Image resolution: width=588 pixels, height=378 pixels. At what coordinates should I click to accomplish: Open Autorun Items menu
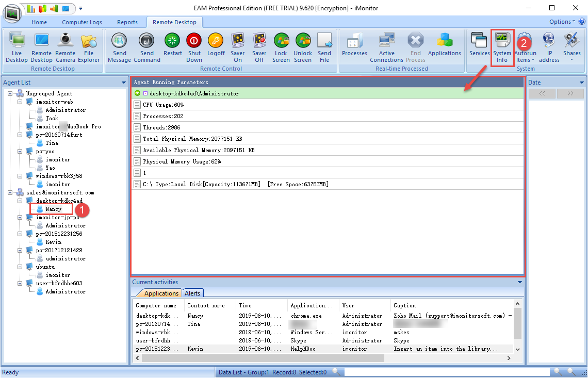coord(525,47)
